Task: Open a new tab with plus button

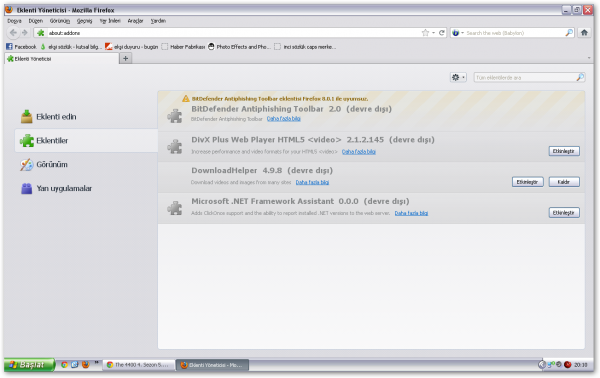Action: pyautogui.click(x=126, y=58)
